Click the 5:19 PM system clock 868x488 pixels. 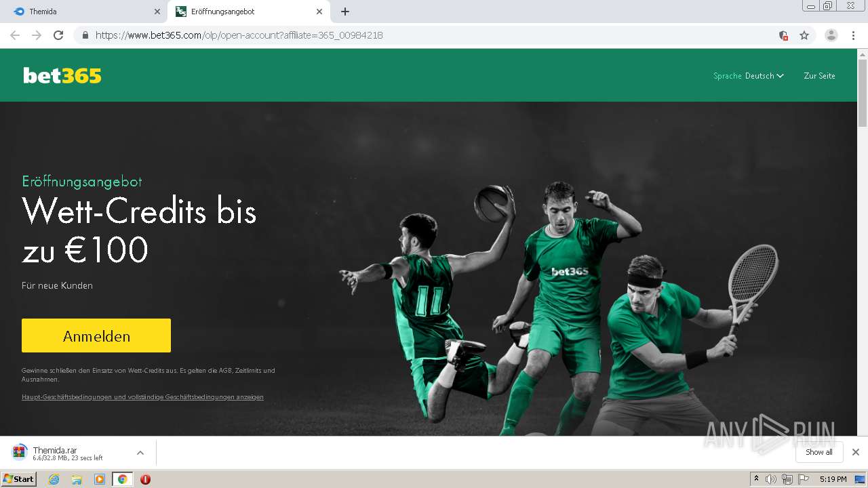pos(833,479)
